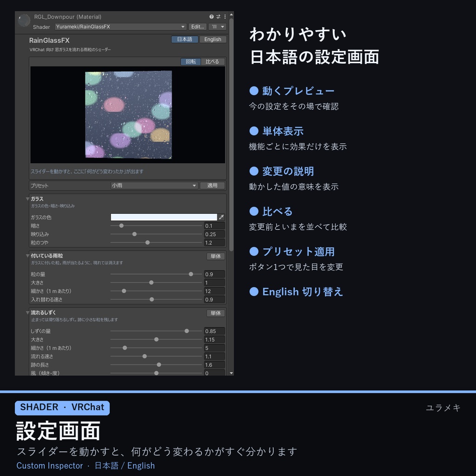
Task: Click 細かさ value field showing 12
Action: pos(214,291)
